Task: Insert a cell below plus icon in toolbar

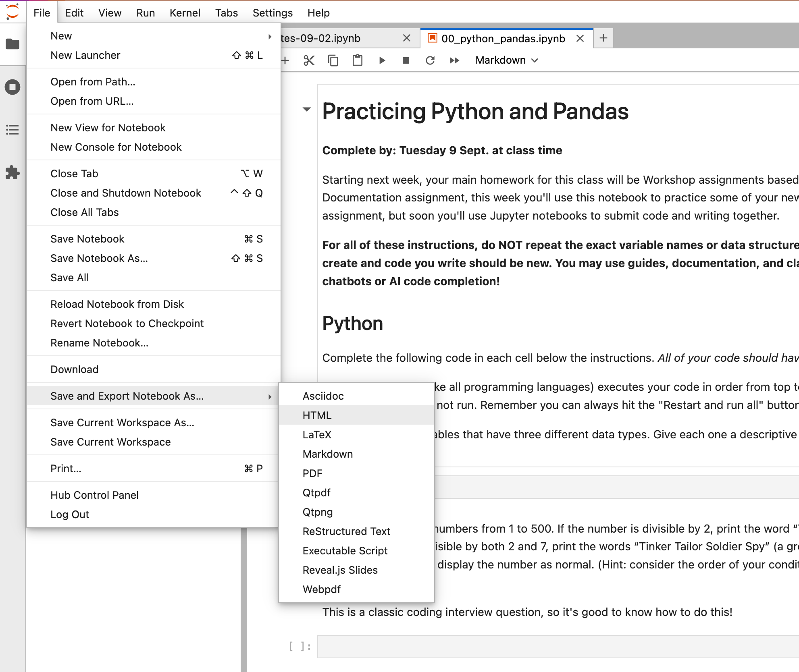Action: coord(285,60)
